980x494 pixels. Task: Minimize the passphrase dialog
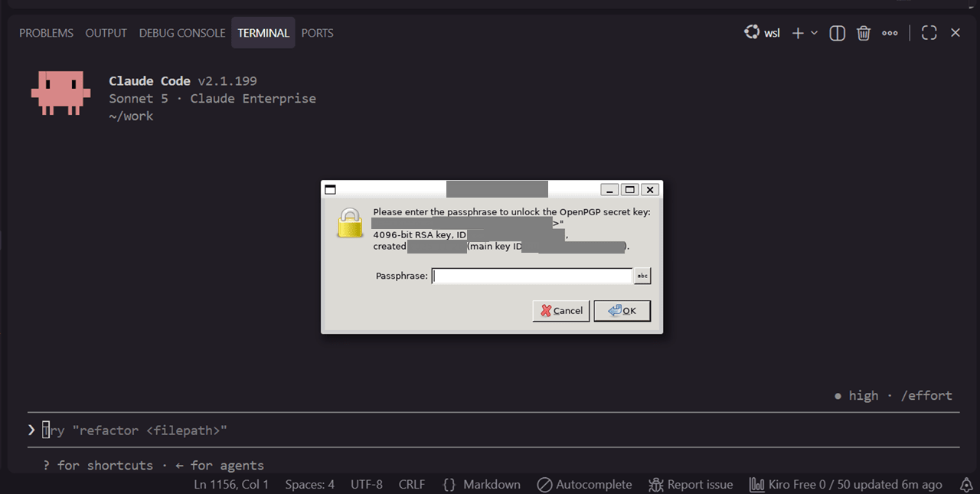pyautogui.click(x=609, y=189)
